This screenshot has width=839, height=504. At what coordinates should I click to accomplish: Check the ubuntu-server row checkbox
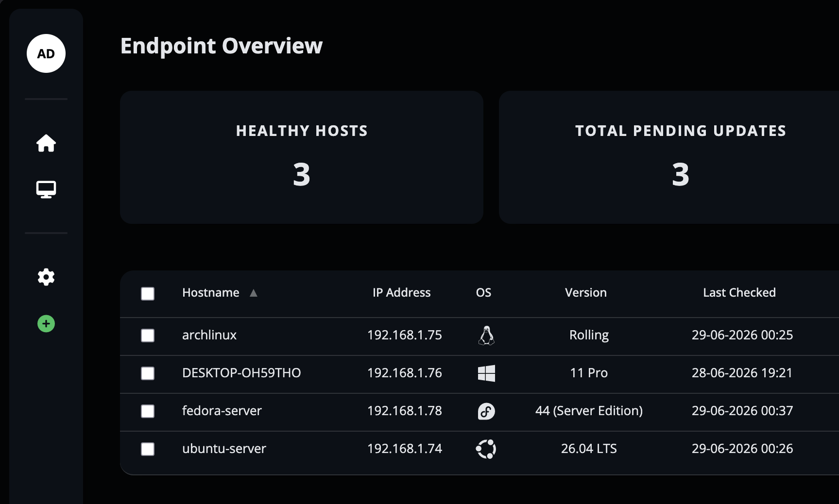[148, 449]
